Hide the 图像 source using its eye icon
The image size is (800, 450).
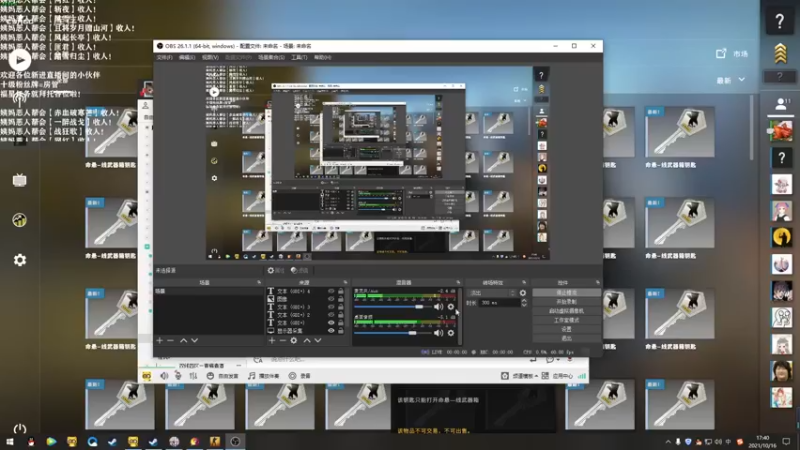(x=331, y=299)
